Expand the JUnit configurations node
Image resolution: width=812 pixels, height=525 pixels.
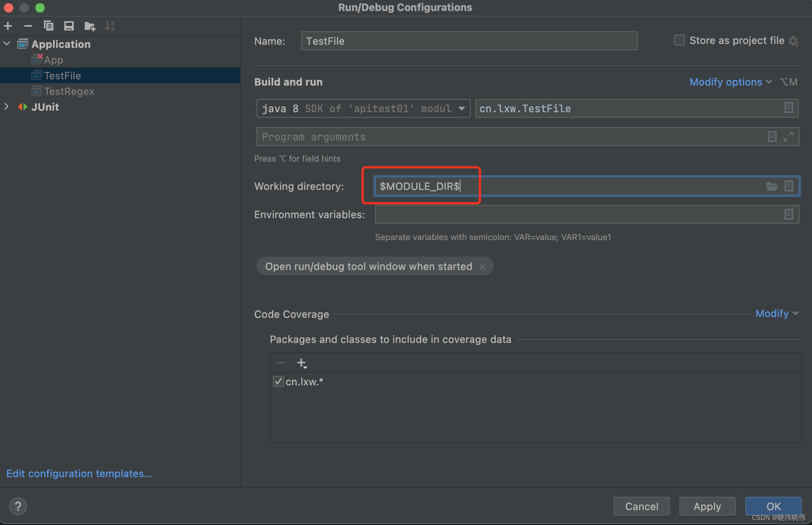7,107
